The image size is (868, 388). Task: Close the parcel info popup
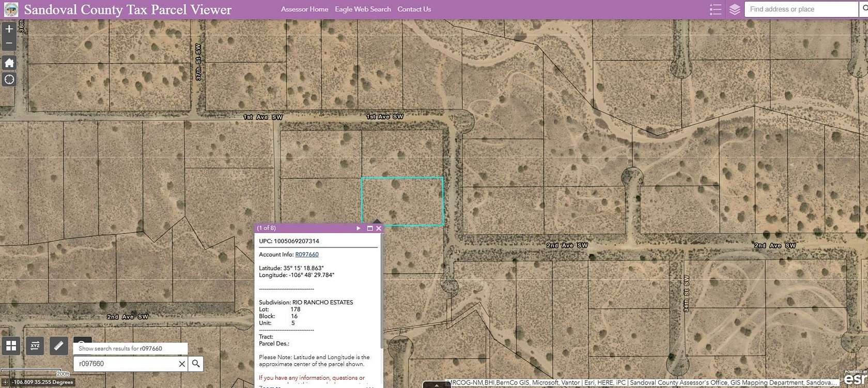[x=379, y=228]
